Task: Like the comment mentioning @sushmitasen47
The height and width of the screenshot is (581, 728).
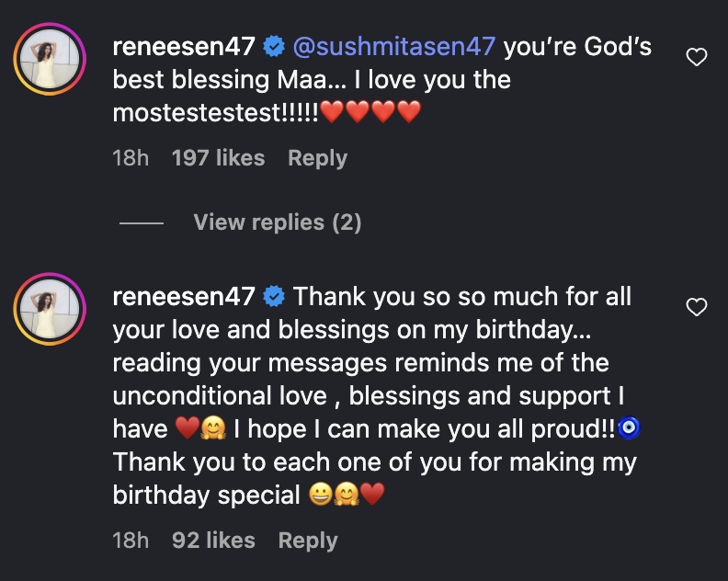Action: [x=697, y=58]
